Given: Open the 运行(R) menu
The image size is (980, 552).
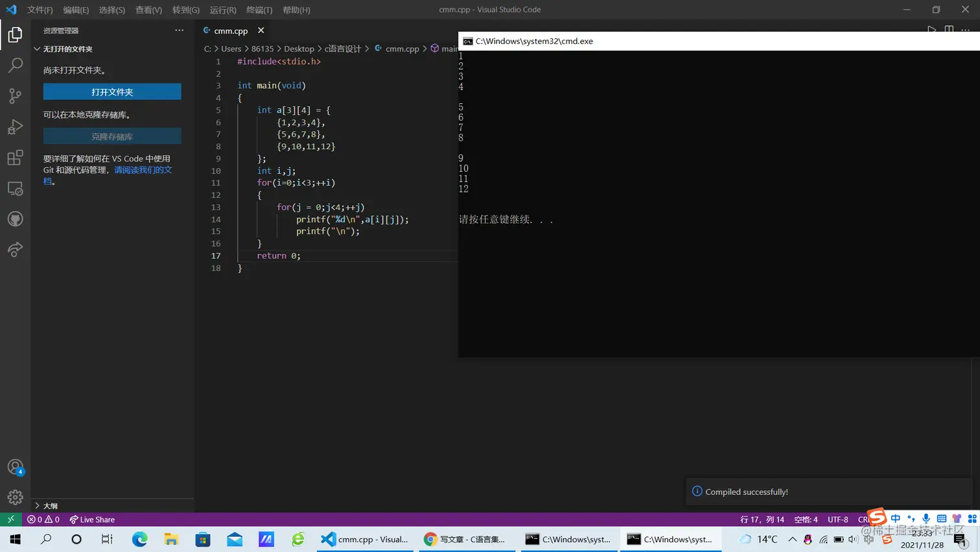Looking at the screenshot, I should pos(223,10).
